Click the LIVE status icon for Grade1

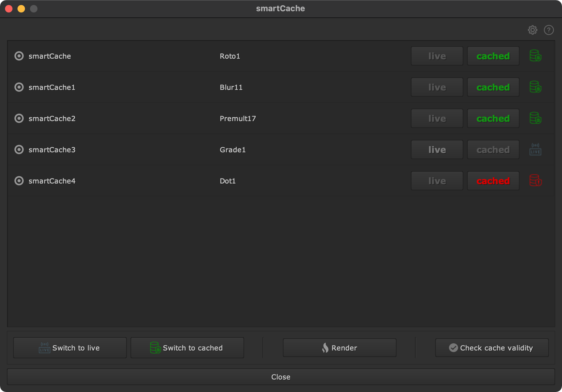pos(535,149)
